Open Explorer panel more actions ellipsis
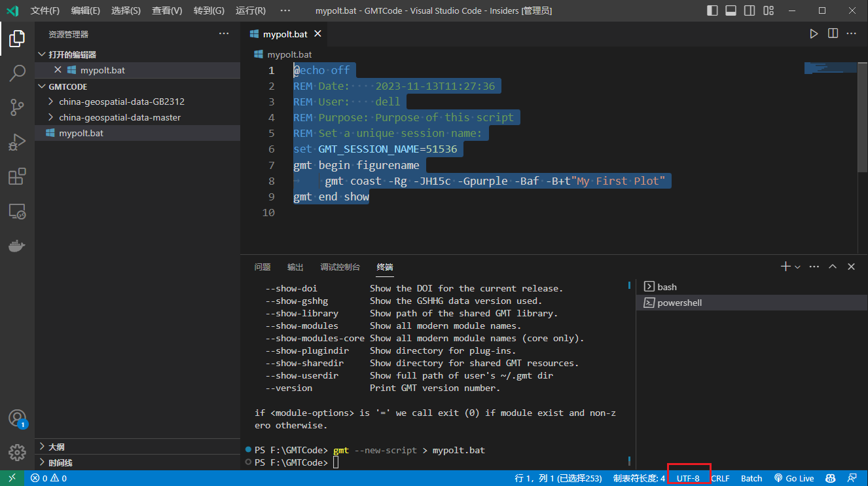The image size is (868, 486). pos(224,33)
